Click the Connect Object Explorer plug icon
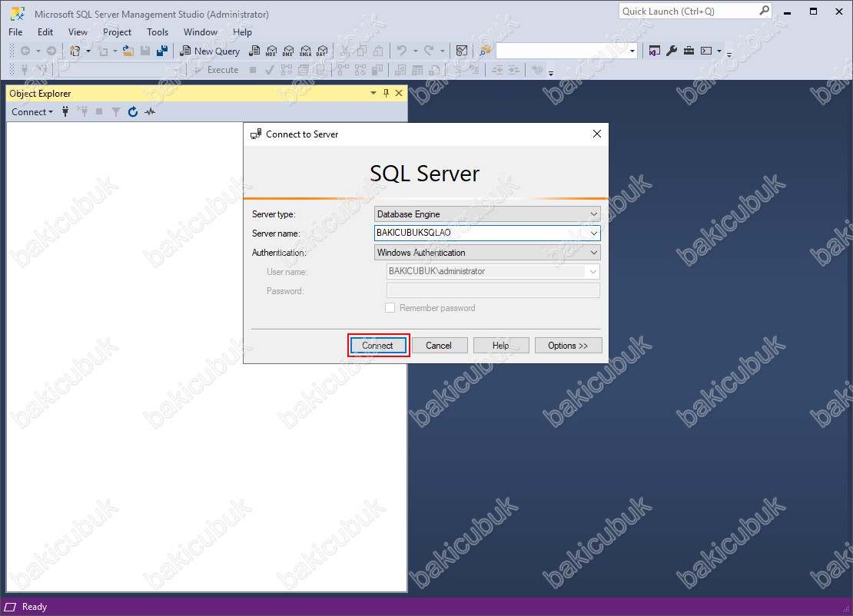Screen dimensions: 853x616 (65, 112)
